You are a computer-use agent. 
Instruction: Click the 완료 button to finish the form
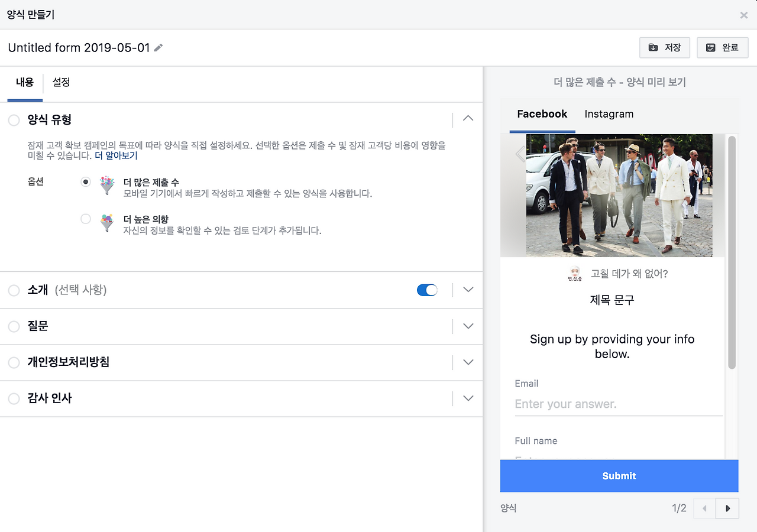click(722, 48)
